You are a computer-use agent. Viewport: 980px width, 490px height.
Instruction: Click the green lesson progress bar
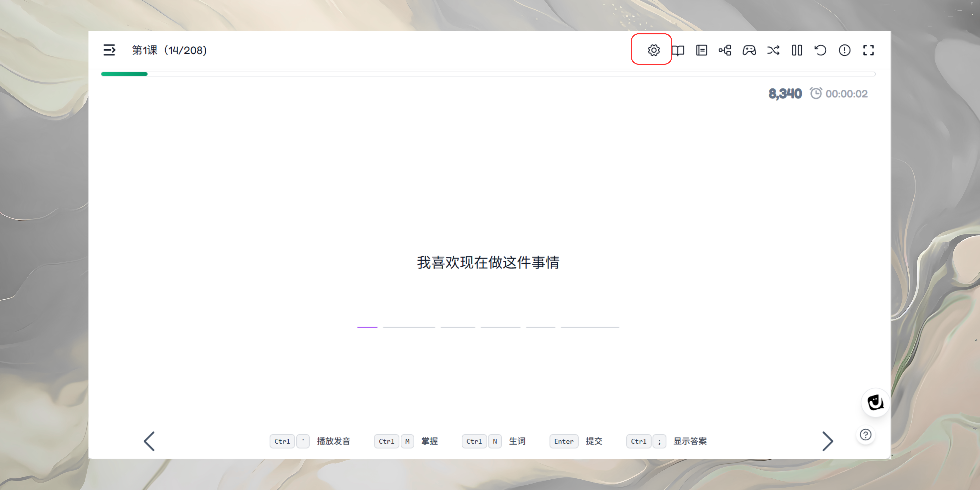point(124,74)
